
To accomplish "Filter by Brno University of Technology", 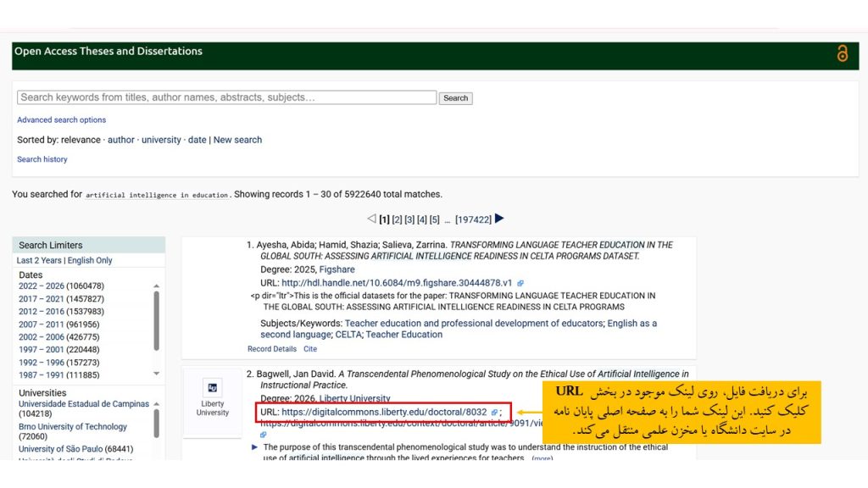I will [x=73, y=427].
